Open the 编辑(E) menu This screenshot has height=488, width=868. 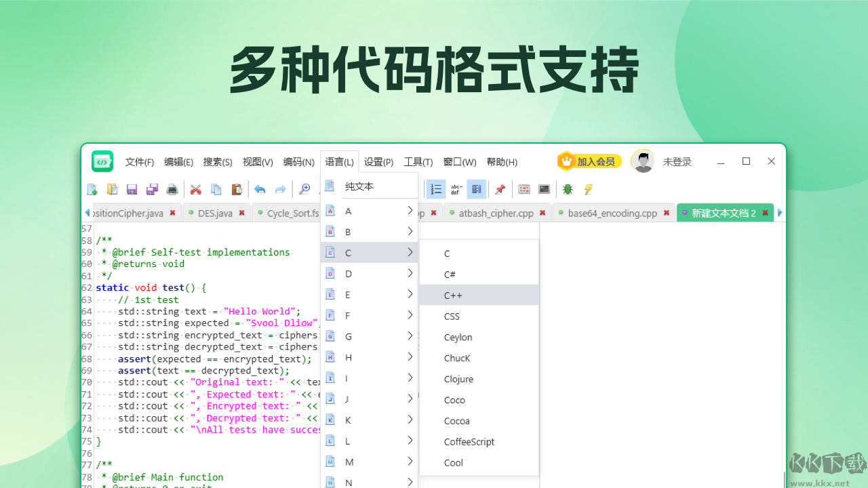point(178,162)
